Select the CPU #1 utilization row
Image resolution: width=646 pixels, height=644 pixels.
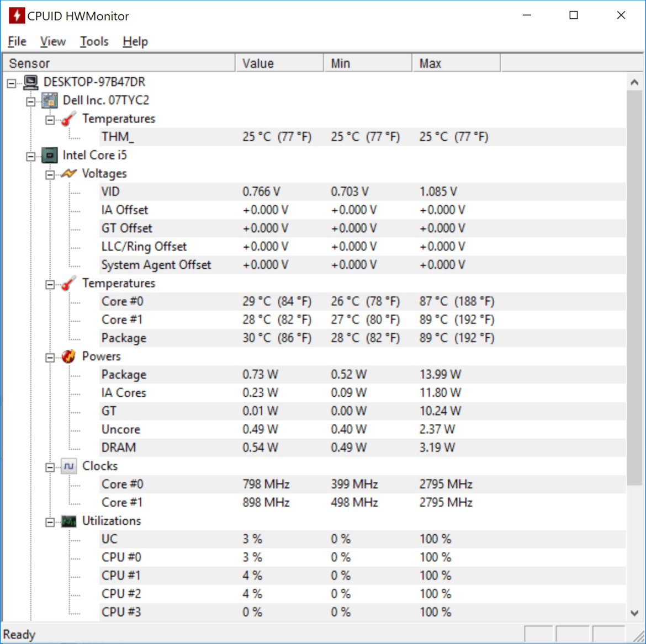coord(363,576)
